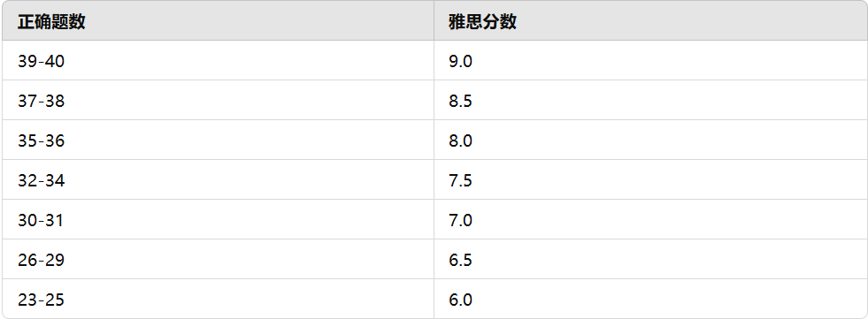Viewport: 868px width, 319px height.
Task: Select the 7.5 score cell
Action: pos(649,179)
